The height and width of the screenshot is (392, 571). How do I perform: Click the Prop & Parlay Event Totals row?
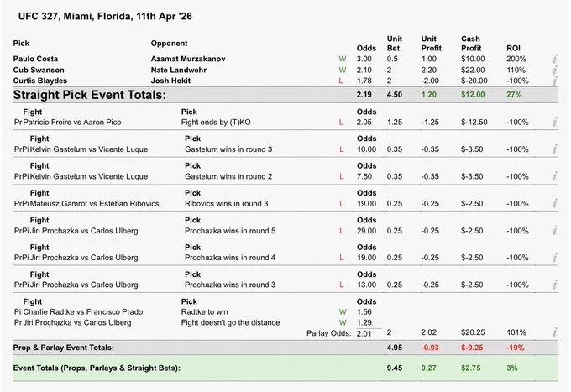pos(285,348)
